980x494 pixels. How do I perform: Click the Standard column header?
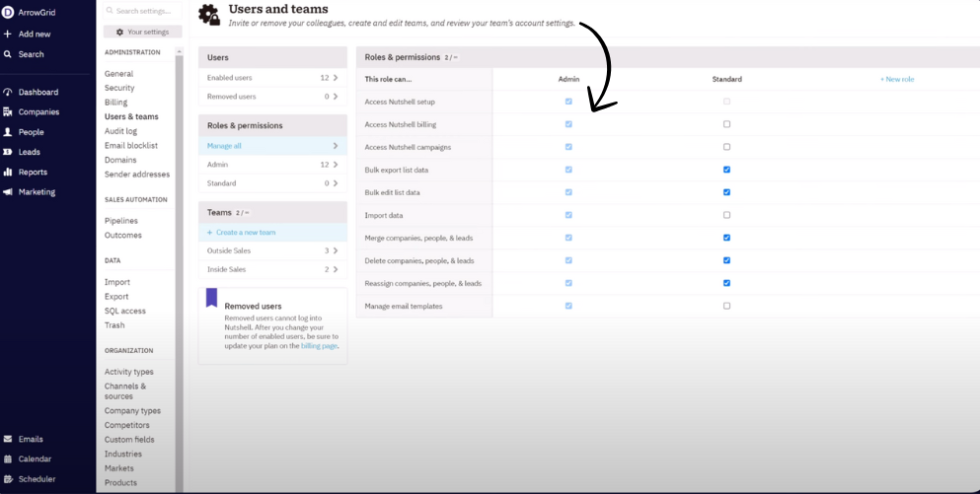(x=727, y=79)
